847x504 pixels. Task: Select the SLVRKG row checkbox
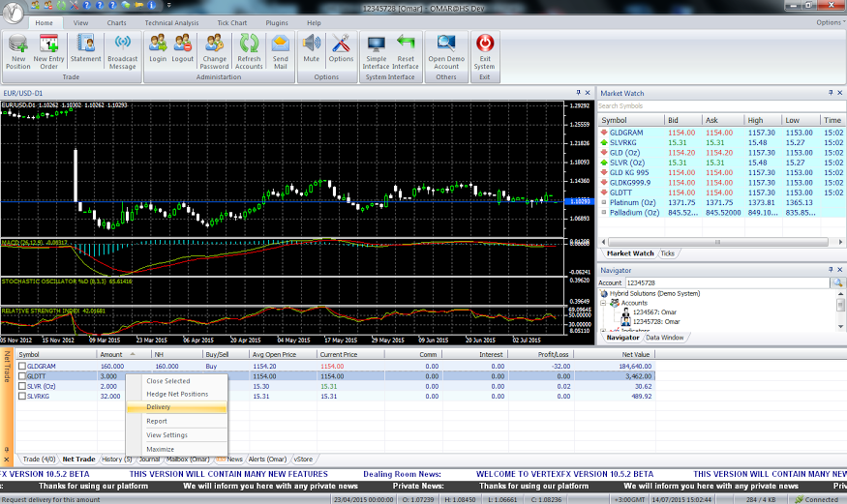[22, 396]
